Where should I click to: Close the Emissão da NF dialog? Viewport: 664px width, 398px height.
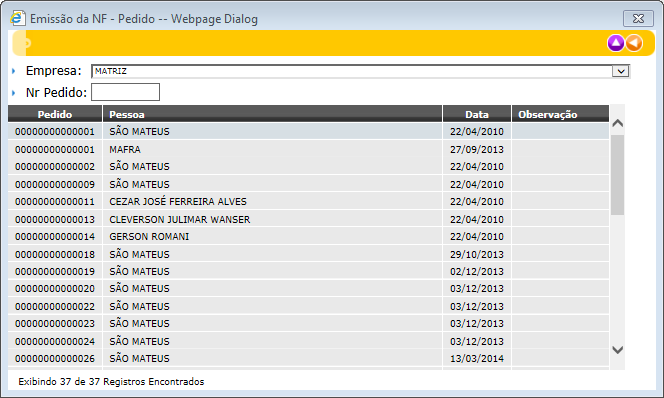tap(638, 19)
